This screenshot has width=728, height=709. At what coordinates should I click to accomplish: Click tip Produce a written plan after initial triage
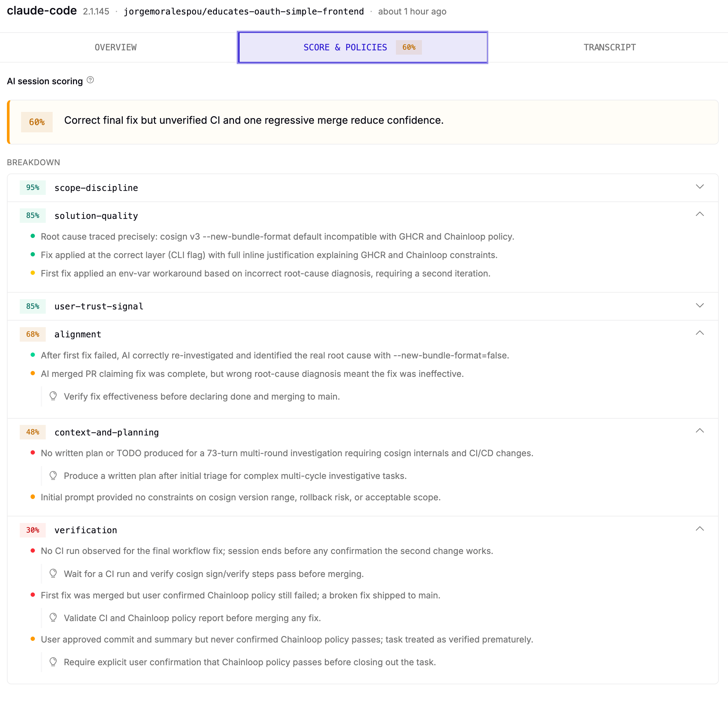[235, 476]
